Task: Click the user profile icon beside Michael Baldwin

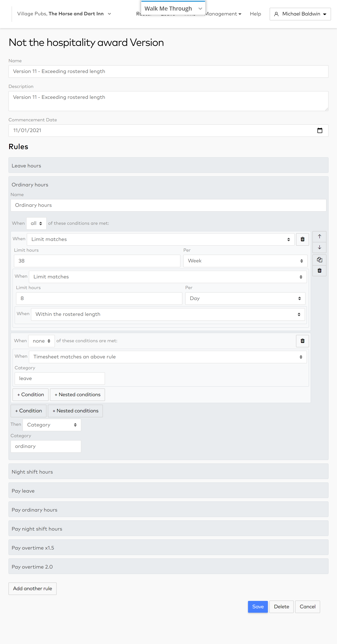Action: 276,14
